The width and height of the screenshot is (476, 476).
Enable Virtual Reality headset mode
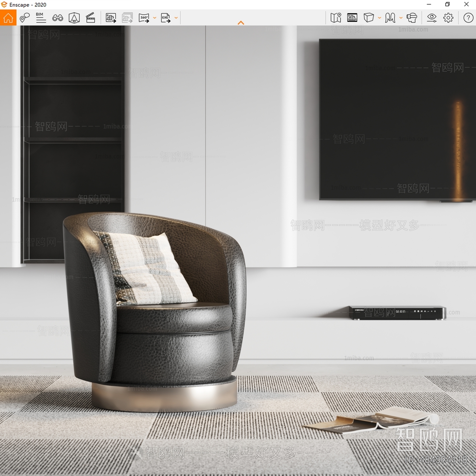412,18
